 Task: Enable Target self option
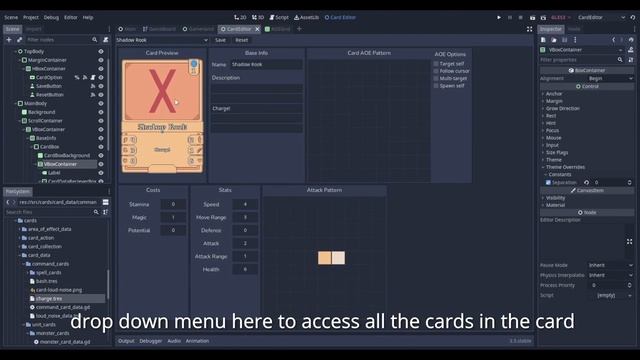[x=436, y=64]
